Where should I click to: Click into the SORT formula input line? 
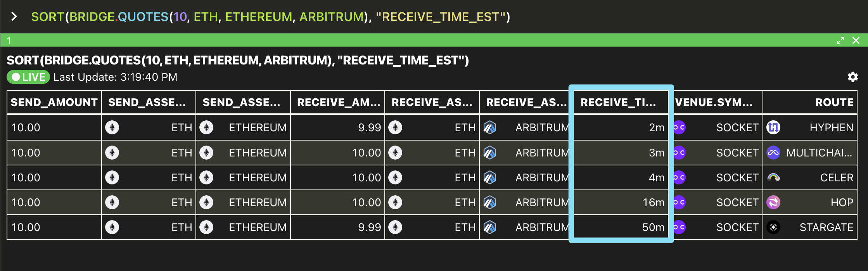pyautogui.click(x=270, y=17)
